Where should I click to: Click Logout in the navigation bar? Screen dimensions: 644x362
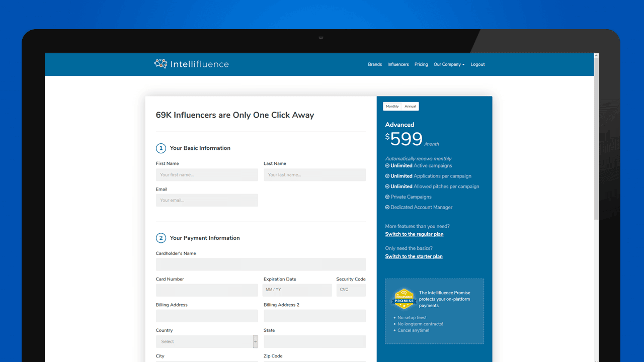477,64
